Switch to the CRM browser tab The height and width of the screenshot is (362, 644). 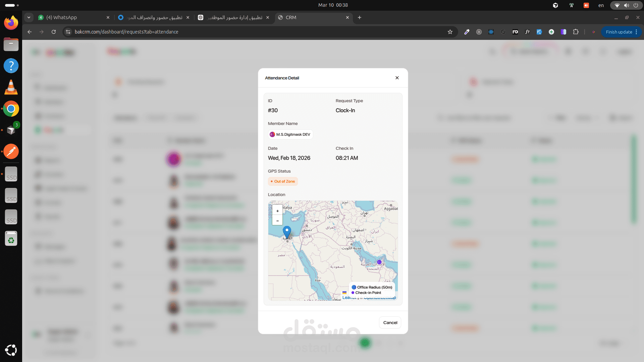point(314,17)
